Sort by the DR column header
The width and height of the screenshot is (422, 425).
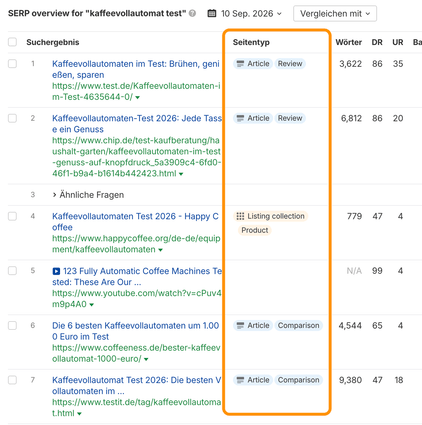pyautogui.click(x=377, y=42)
